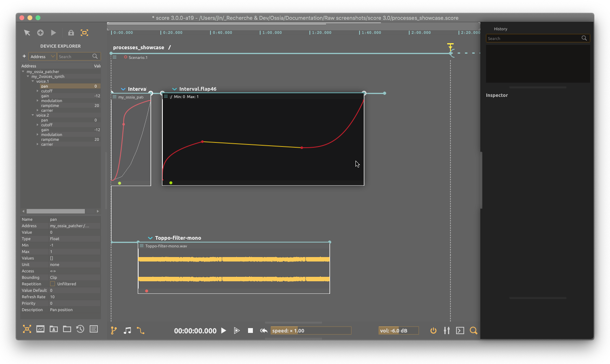Screen dimensions: 610x364
Task: Collapse the my_ossia_patcher tree node
Action: click(23, 71)
